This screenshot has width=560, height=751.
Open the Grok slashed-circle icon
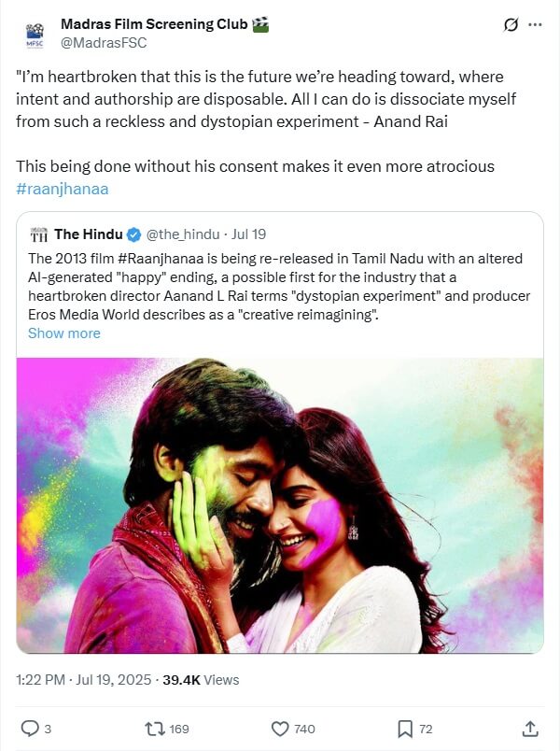tap(511, 25)
